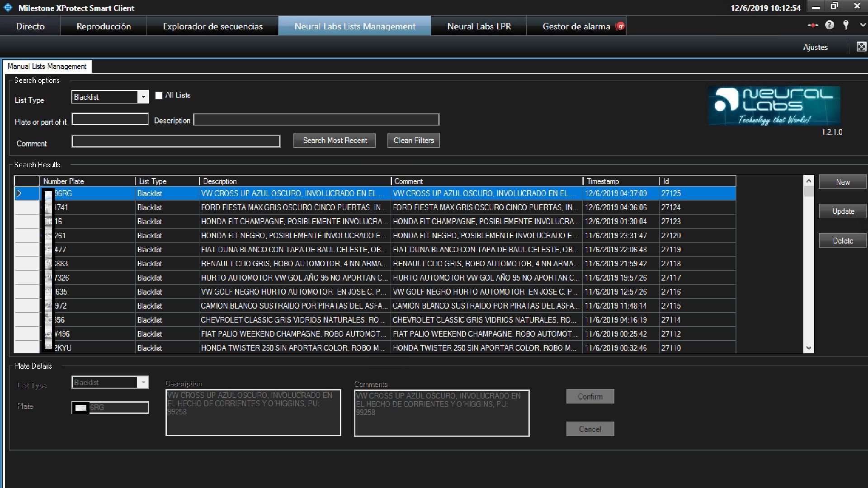Click the New button

(843, 182)
